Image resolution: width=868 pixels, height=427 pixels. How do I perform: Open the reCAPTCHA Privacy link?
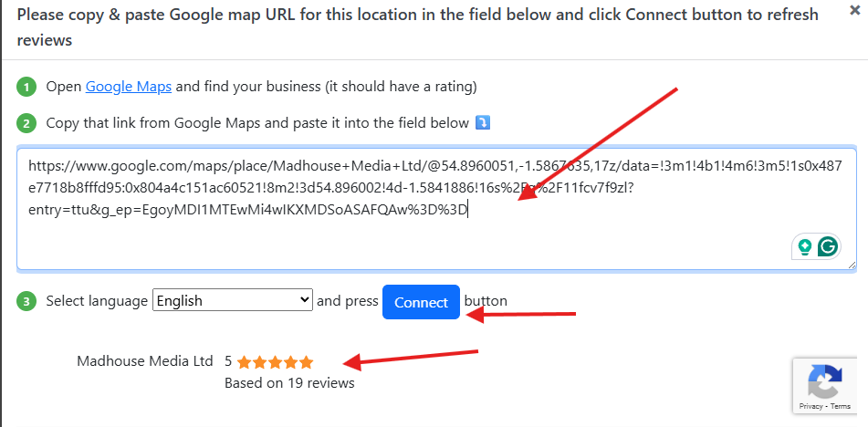click(x=810, y=407)
